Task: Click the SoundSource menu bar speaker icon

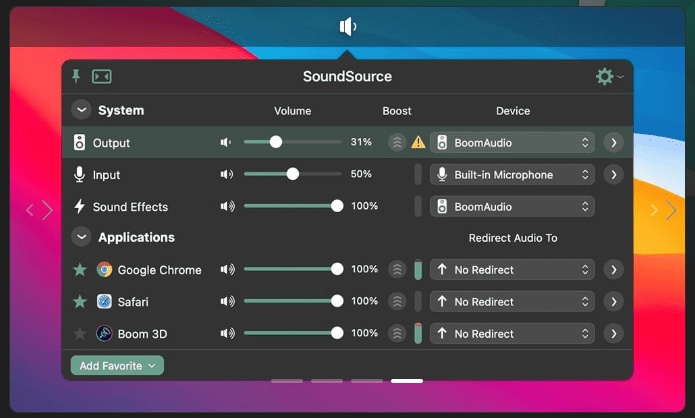Action: [348, 27]
